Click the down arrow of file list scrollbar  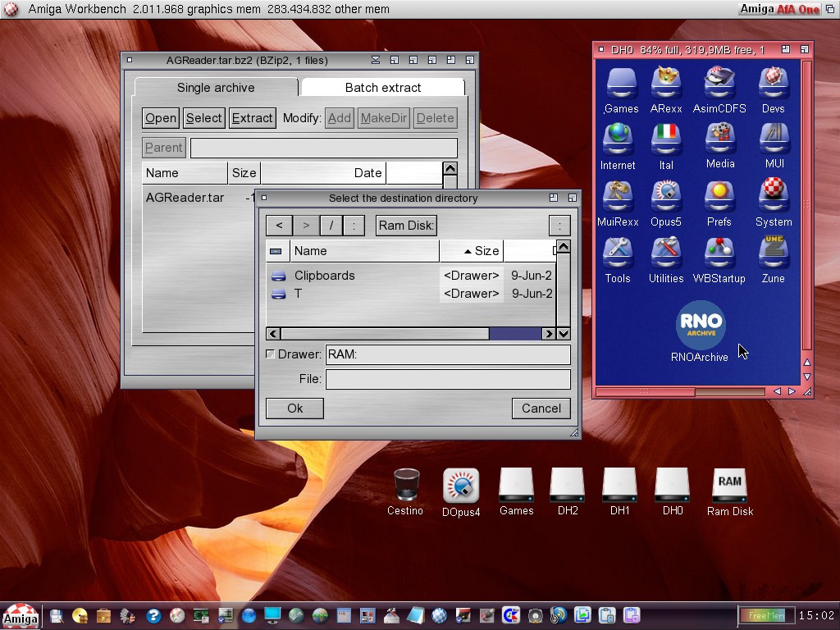(564, 334)
